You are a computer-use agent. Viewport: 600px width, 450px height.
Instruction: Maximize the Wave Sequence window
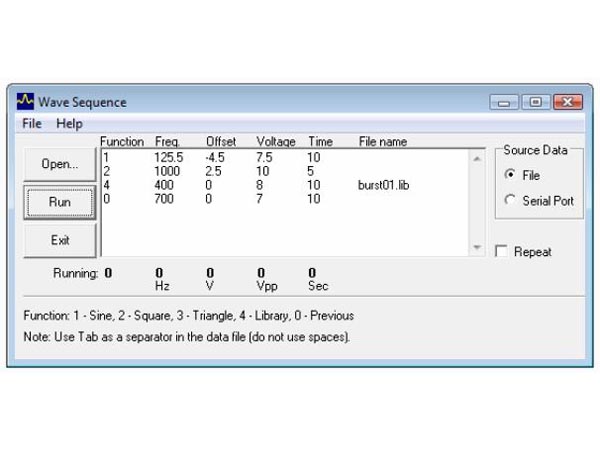click(x=535, y=102)
